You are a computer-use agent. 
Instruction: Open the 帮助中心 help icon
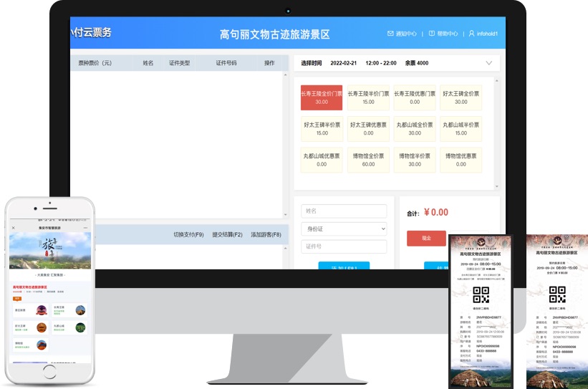(x=432, y=34)
